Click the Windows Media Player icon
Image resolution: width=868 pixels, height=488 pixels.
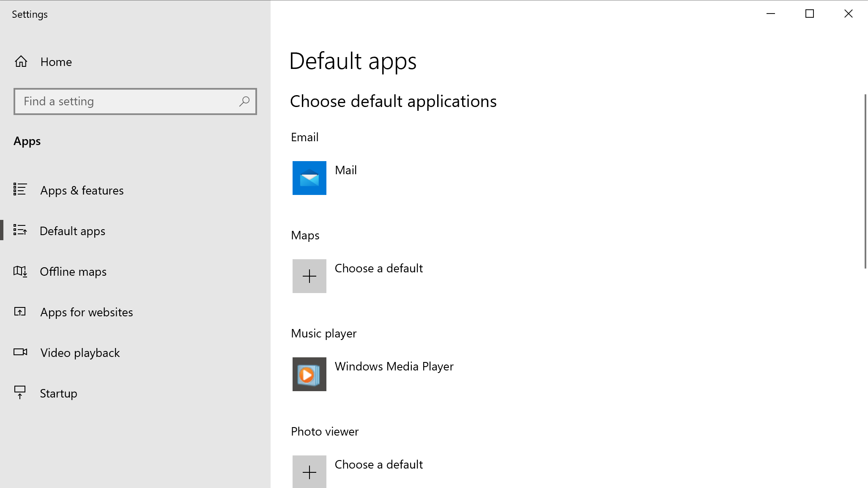point(309,375)
